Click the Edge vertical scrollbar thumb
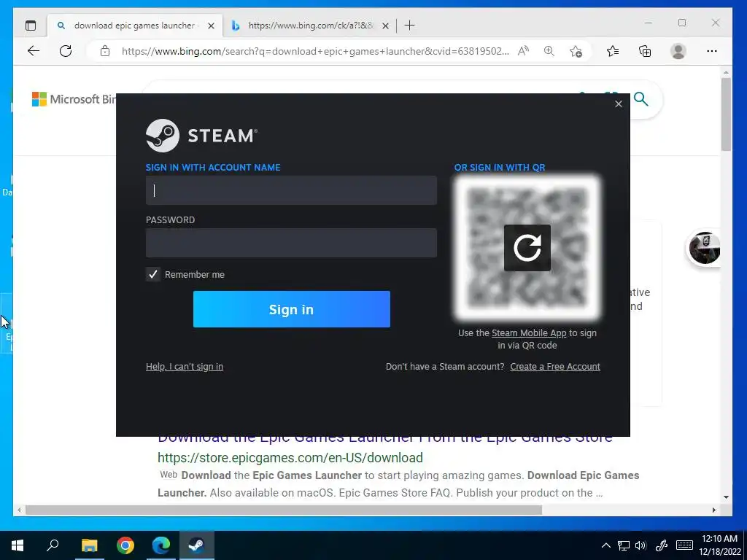747x560 pixels. tap(726, 114)
